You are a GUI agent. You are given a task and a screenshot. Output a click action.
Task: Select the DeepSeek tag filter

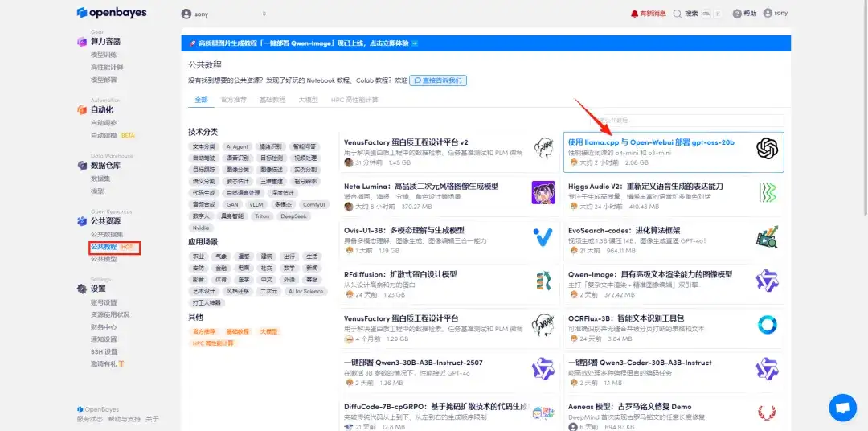pos(293,216)
